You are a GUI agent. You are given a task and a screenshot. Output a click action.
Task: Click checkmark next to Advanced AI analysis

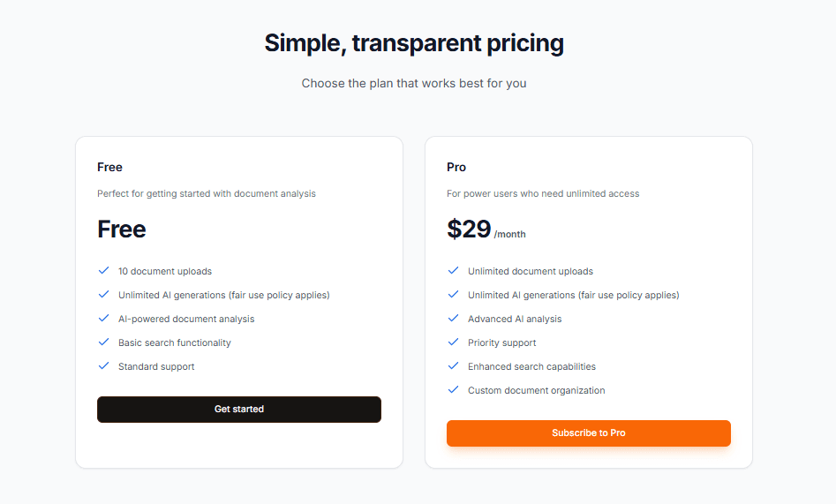click(453, 319)
